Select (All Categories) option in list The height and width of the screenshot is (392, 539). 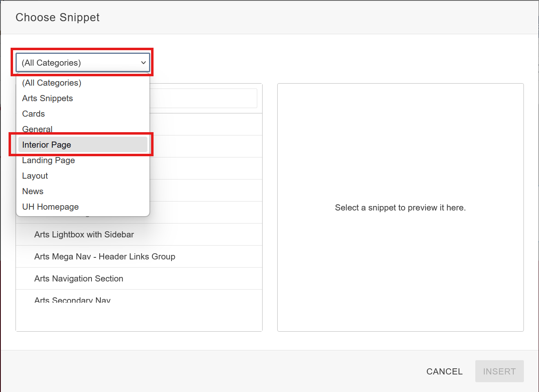(52, 83)
